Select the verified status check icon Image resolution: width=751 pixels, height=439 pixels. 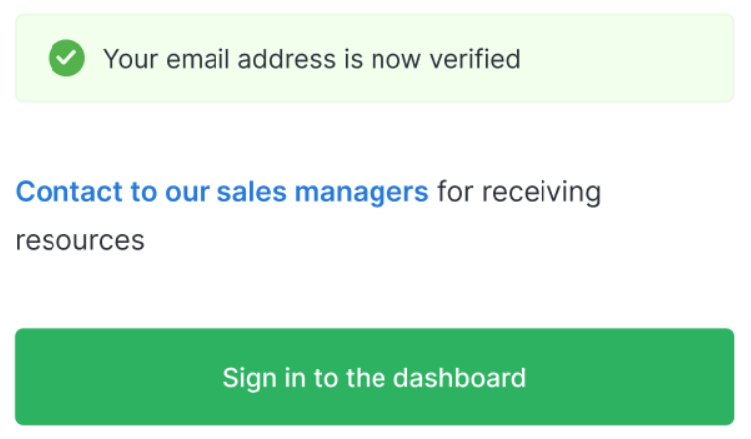[67, 58]
